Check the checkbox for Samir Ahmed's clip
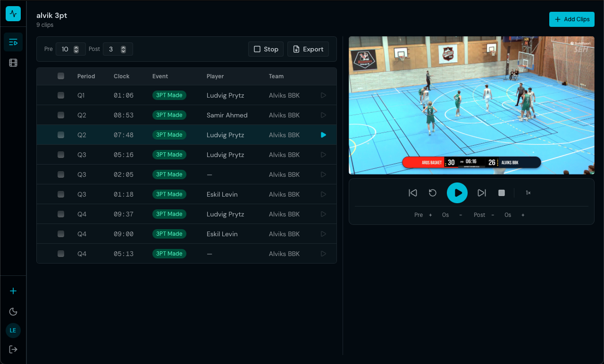The width and height of the screenshot is (604, 364). [60, 115]
